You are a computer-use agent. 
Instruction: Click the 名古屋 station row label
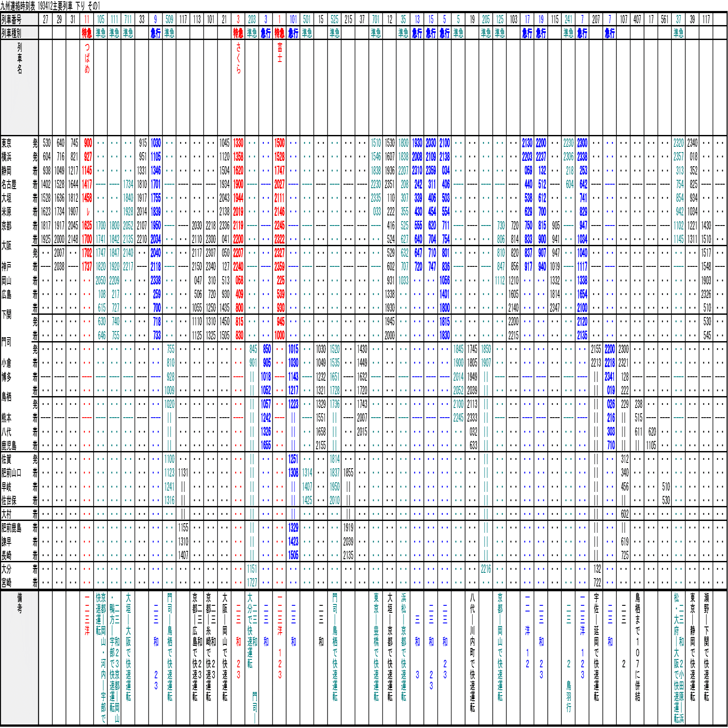pyautogui.click(x=9, y=185)
